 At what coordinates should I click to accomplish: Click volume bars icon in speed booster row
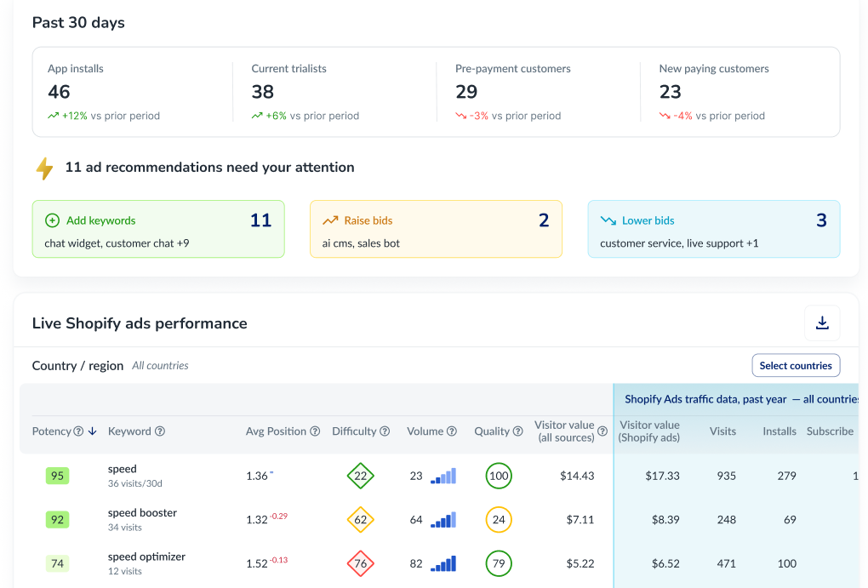point(443,519)
